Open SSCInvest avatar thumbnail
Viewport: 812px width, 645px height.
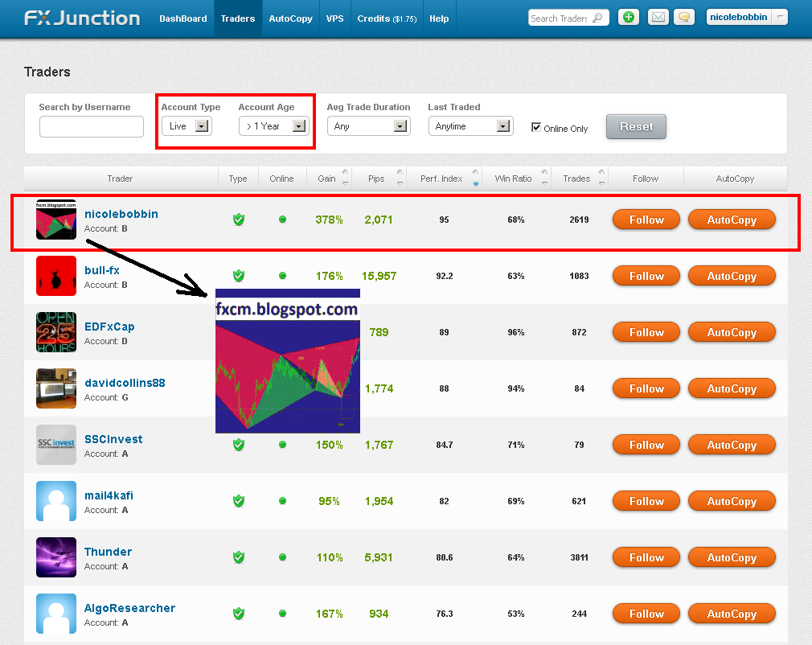point(56,445)
